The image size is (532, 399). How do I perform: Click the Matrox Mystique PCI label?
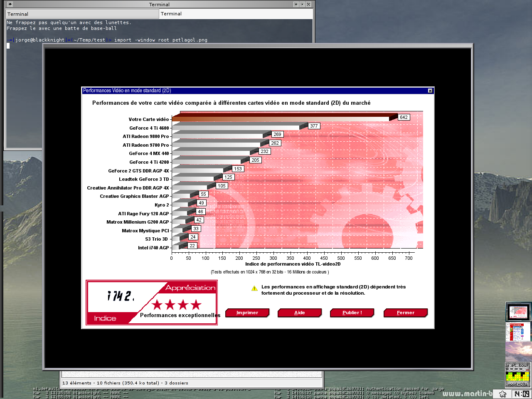145,231
